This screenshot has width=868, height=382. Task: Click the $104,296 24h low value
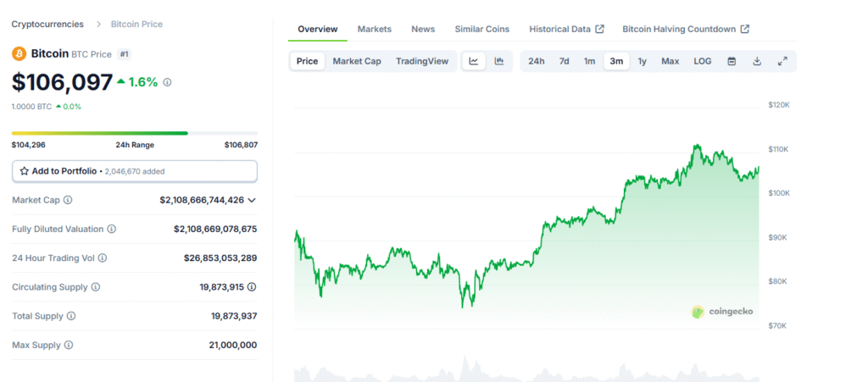28,145
